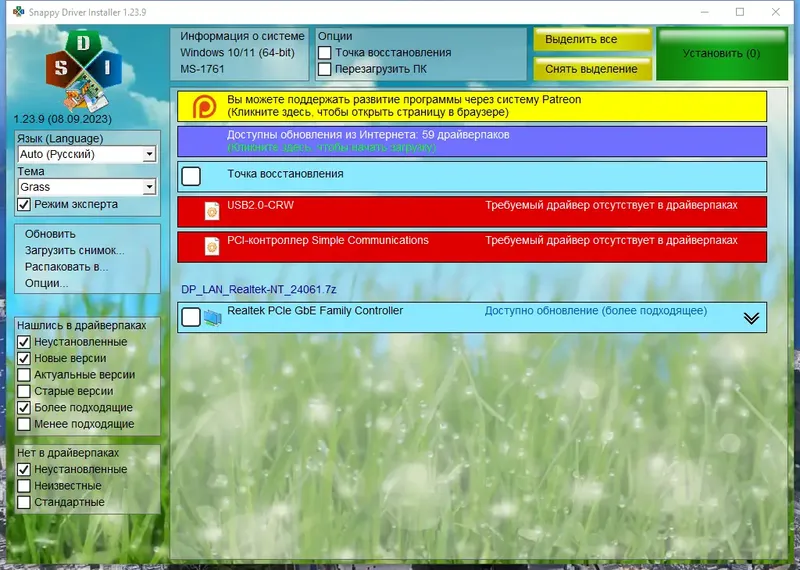Click the USB2.0-CRW driver file icon
The width and height of the screenshot is (800, 570).
212,211
